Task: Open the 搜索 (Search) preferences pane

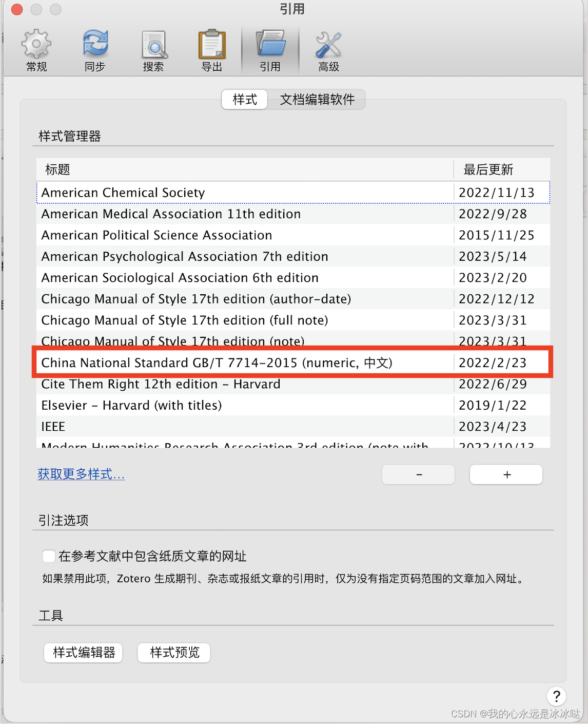Action: coord(153,50)
